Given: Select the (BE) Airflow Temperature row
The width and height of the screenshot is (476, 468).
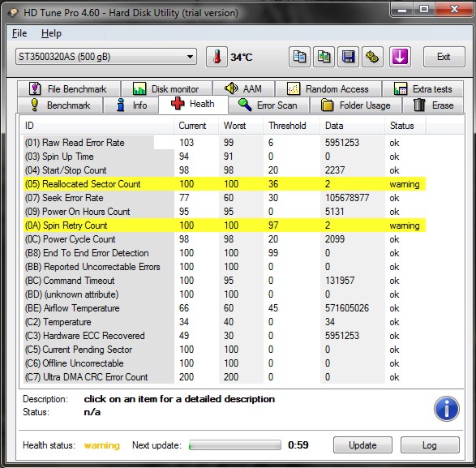Looking at the screenshot, I should (x=225, y=308).
